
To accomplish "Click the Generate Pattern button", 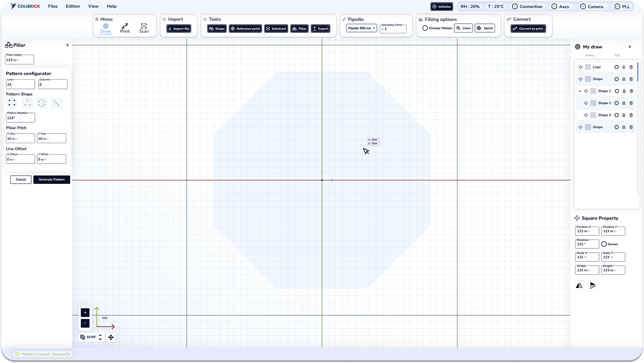I will 52,180.
